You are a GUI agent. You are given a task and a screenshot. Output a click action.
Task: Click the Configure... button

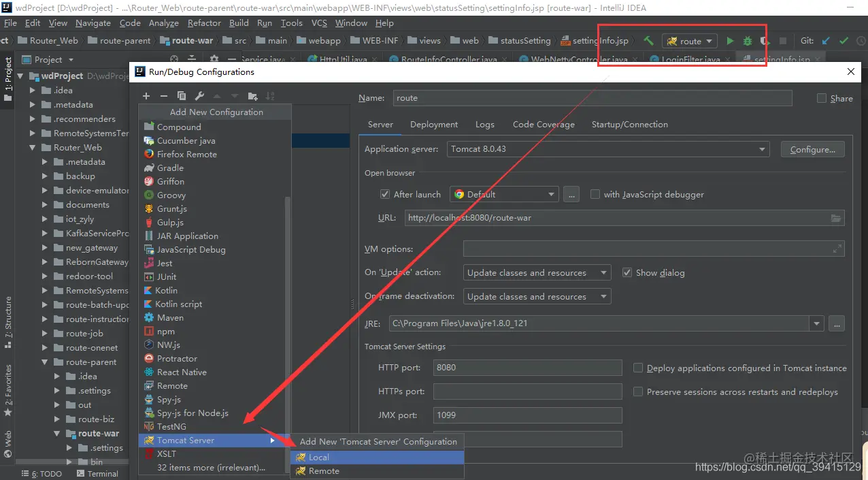(x=813, y=149)
